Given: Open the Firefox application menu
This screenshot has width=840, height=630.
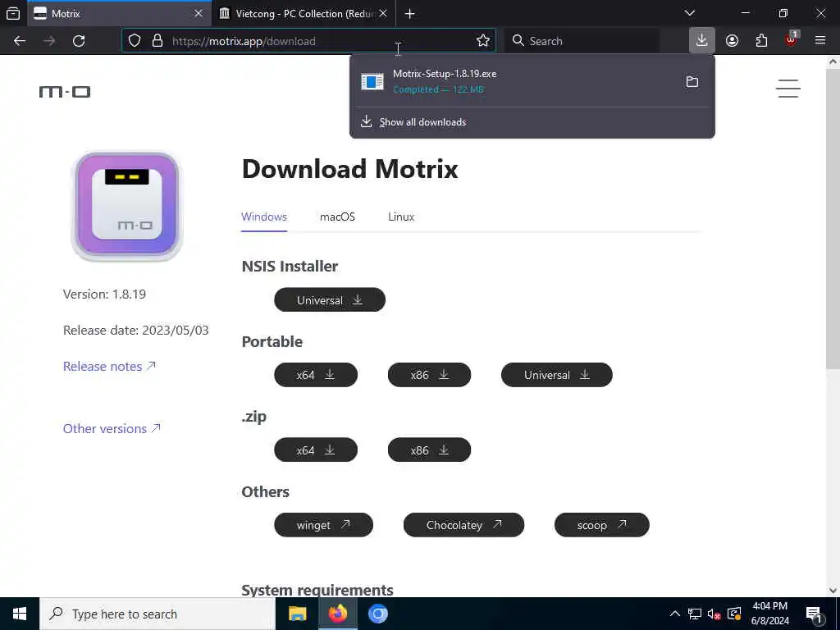Looking at the screenshot, I should tap(820, 40).
